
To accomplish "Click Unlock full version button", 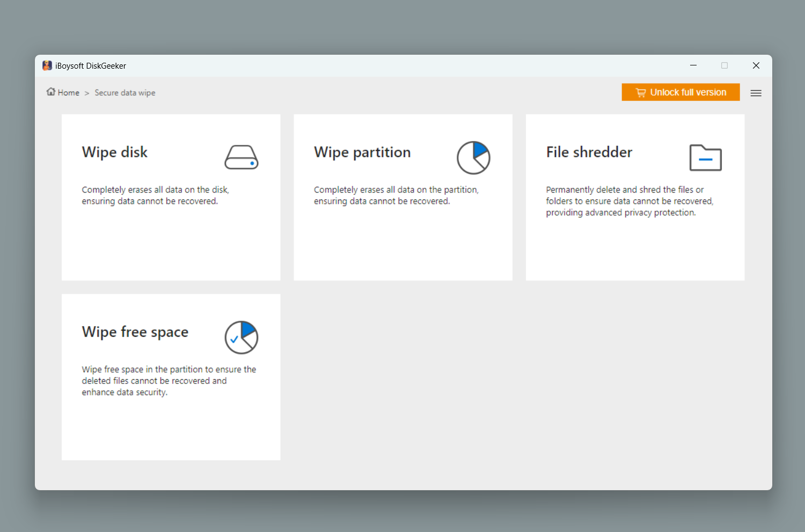I will [680, 92].
